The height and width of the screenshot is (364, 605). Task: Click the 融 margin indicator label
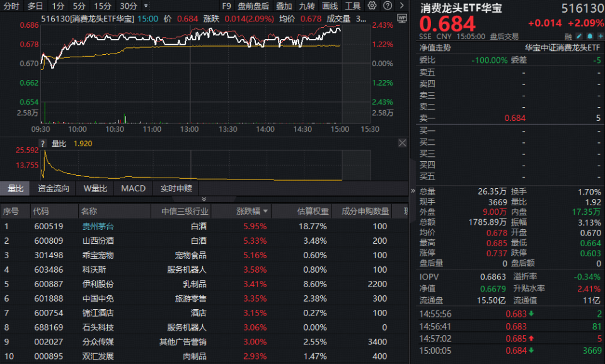(568, 37)
